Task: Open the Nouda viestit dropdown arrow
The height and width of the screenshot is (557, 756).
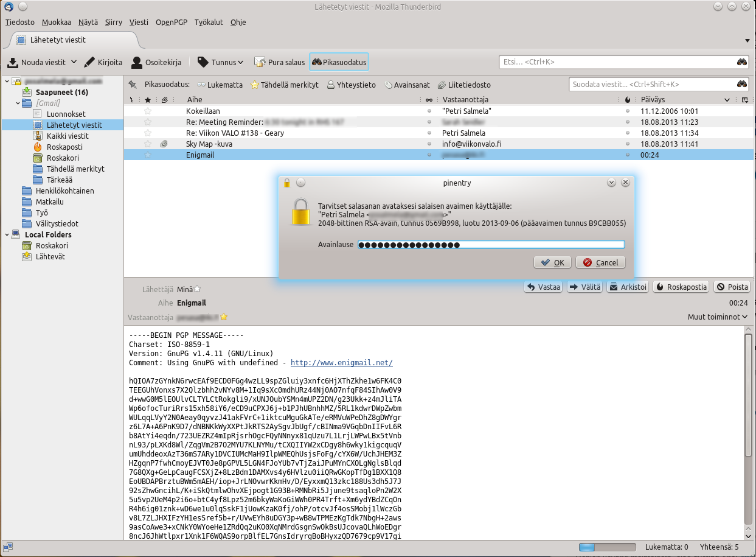Action: coord(74,62)
